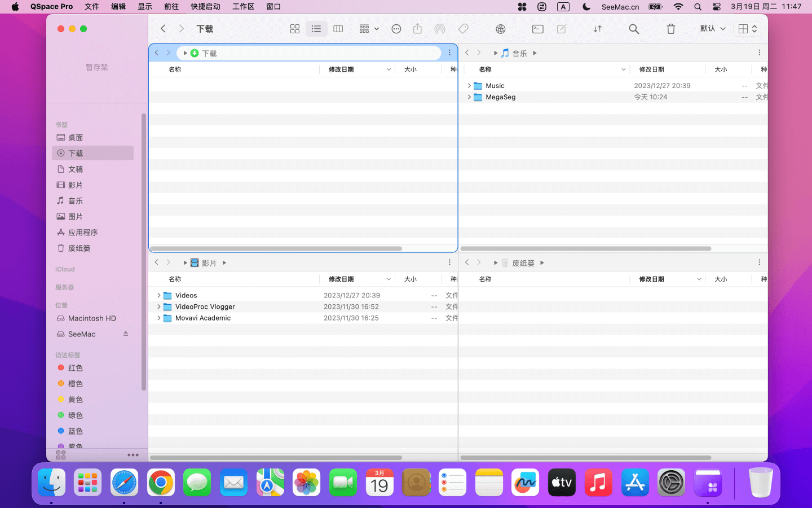The image size is (812, 508).
Task: Click the search magnifier in toolbar
Action: pyautogui.click(x=634, y=29)
